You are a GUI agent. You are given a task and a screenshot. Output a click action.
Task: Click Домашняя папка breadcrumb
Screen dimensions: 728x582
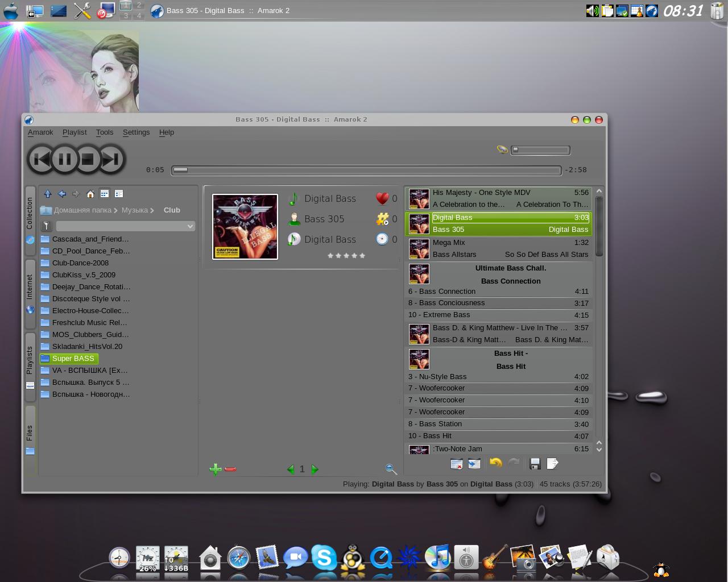click(x=82, y=210)
